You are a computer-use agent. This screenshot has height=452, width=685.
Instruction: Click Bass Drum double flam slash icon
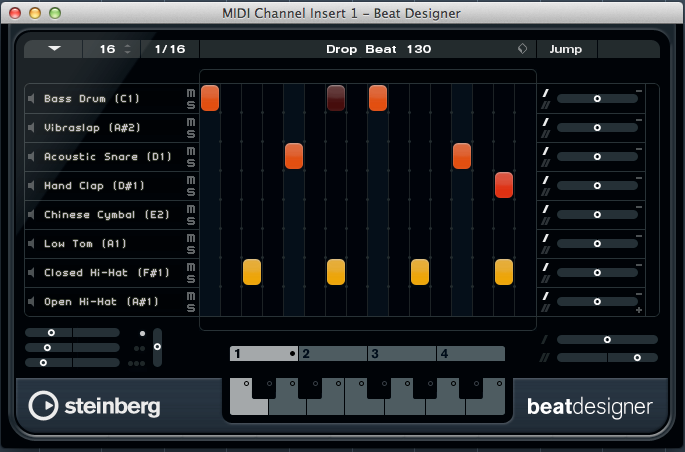pyautogui.click(x=546, y=105)
